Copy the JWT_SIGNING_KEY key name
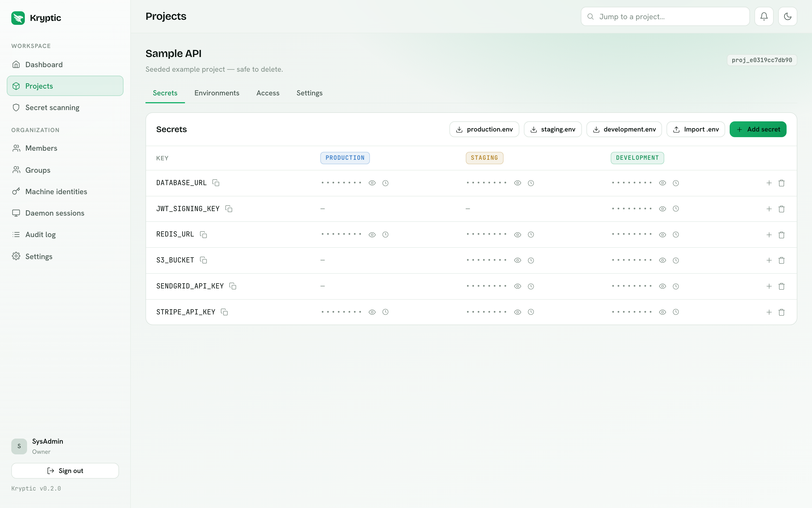 229,209
